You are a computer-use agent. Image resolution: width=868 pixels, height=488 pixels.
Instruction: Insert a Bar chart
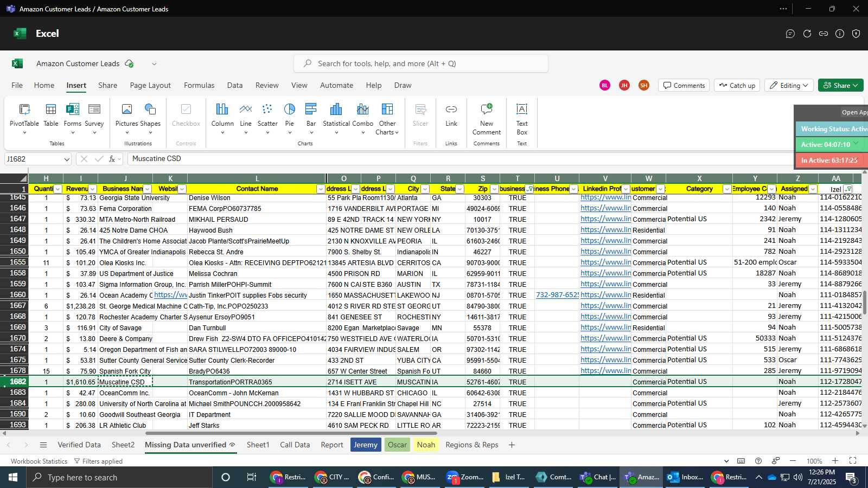(x=311, y=118)
